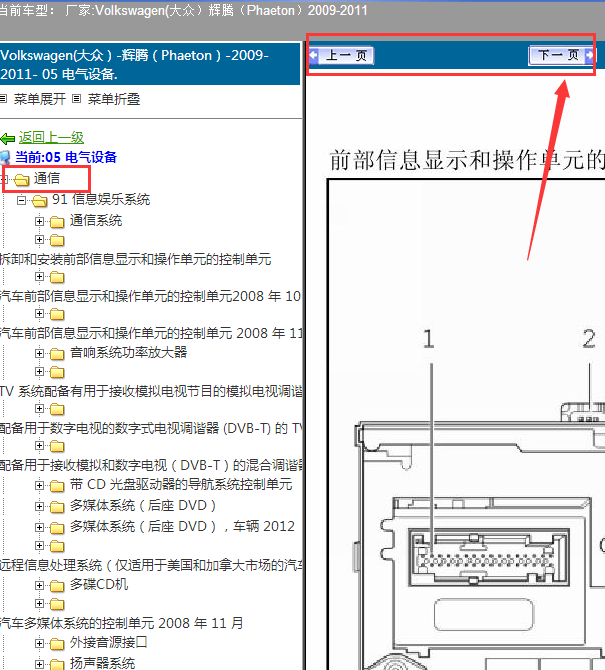605x670 pixels.
Task: Open the 2008 年 11 前部信息显示 entry
Action: tap(151, 333)
